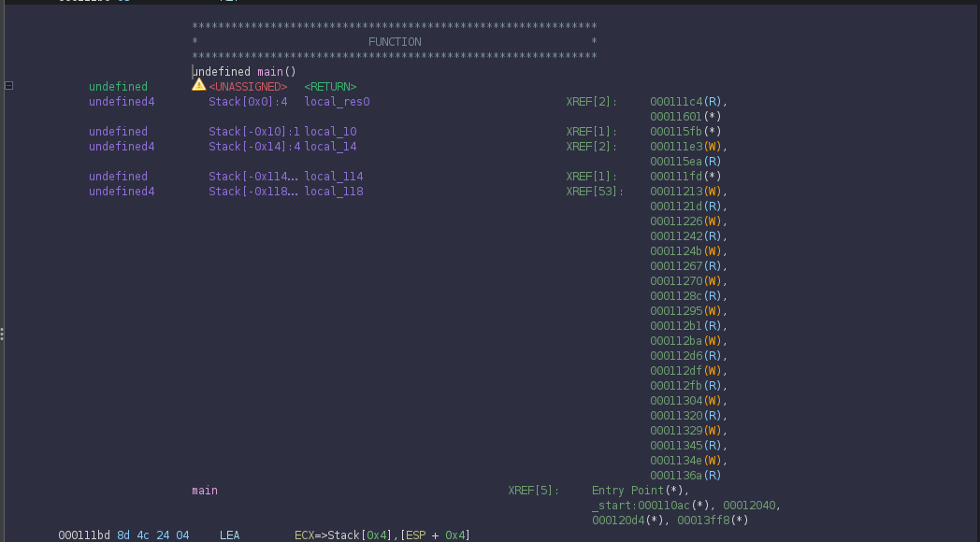Image resolution: width=980 pixels, height=542 pixels.
Task: Select the LEA instruction mnemonic
Action: (230, 535)
